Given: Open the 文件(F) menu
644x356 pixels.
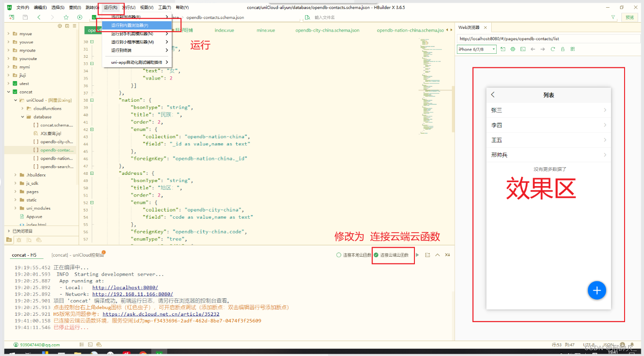Looking at the screenshot, I should point(23,7).
